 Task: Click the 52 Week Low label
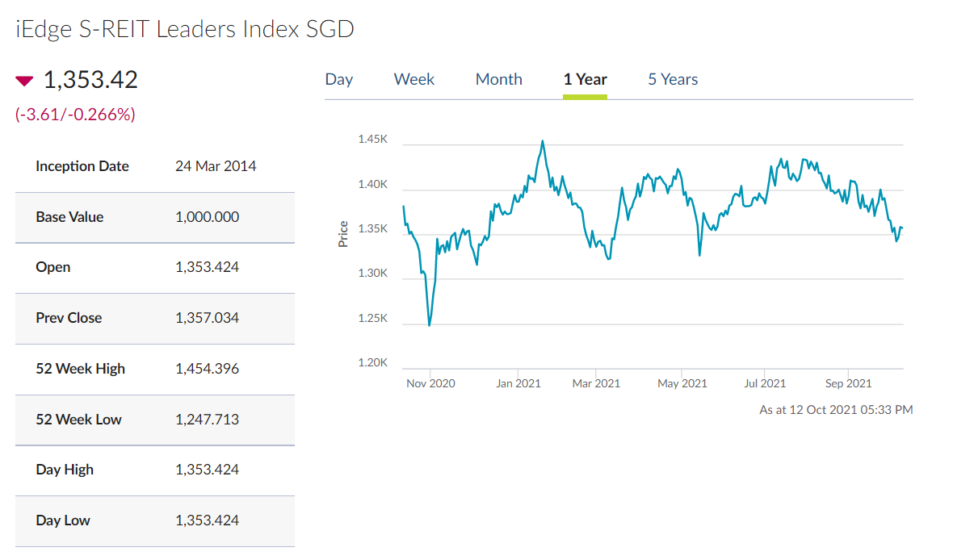point(78,420)
